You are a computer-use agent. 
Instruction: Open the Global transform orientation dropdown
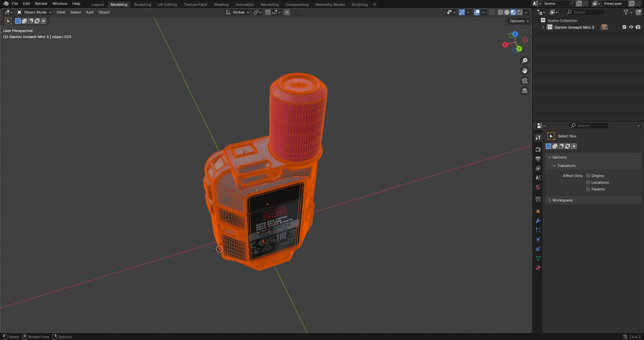pos(237,12)
